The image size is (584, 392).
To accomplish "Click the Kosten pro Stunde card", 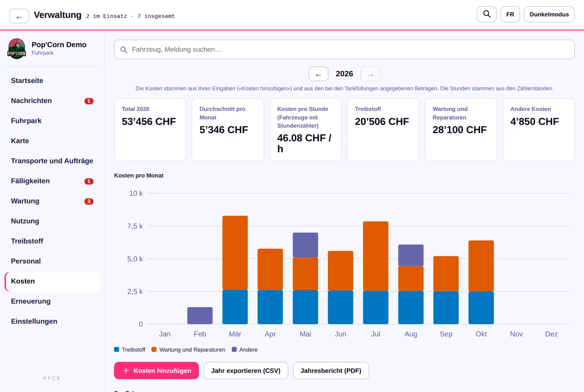I will [x=306, y=129].
